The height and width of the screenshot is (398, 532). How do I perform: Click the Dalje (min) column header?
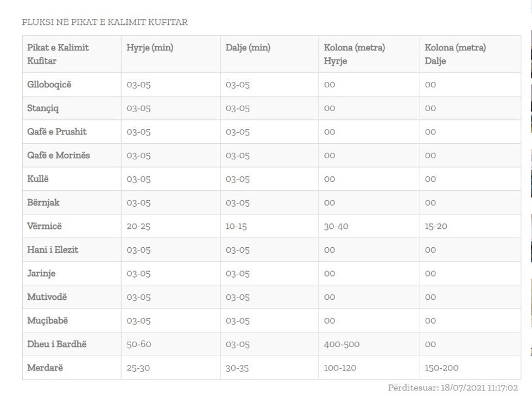click(248, 48)
